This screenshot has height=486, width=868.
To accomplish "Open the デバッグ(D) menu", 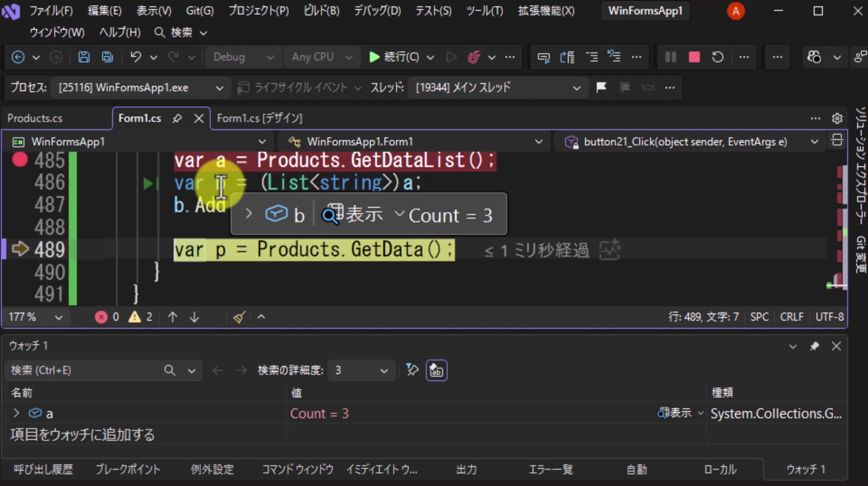I will (377, 11).
